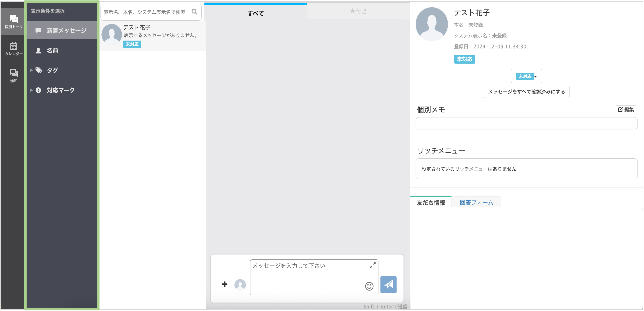
Task: Click the 登録日：2024-12-09 11:34:30 text
Action: [490, 47]
